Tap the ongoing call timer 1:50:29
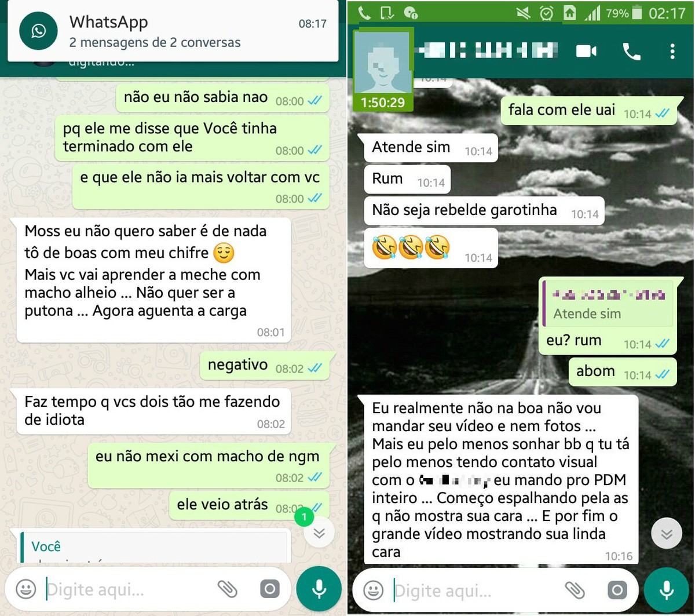This screenshot has height=616, width=695. (x=382, y=103)
